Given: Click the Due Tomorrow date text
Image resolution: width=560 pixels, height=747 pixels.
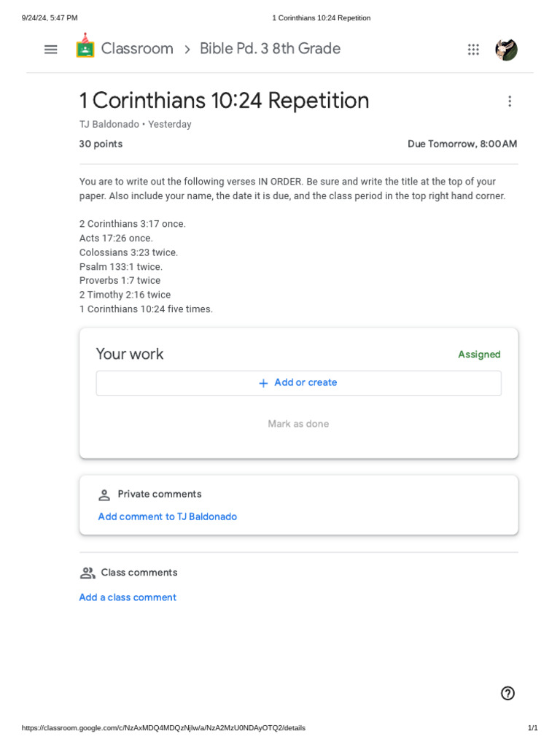Looking at the screenshot, I should [462, 144].
